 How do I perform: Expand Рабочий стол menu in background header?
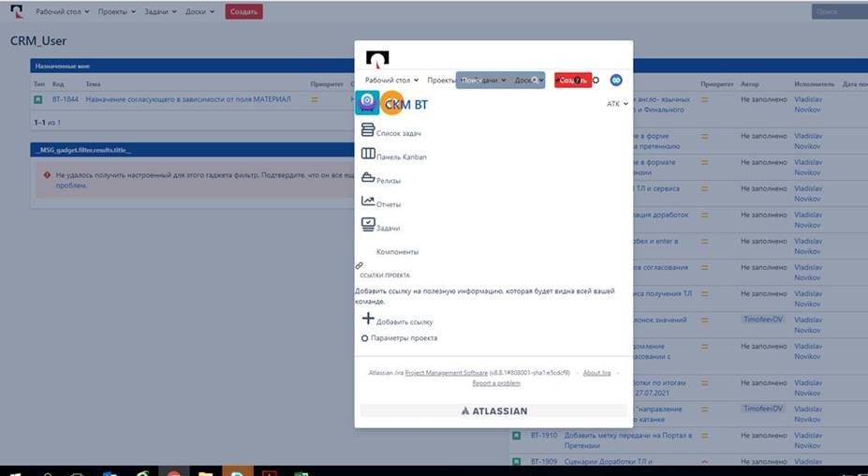point(62,11)
